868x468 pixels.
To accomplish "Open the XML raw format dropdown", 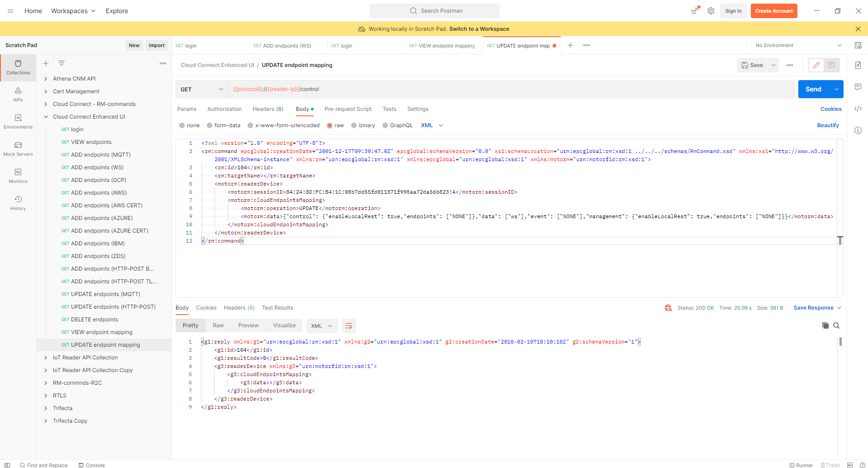I will coord(432,125).
